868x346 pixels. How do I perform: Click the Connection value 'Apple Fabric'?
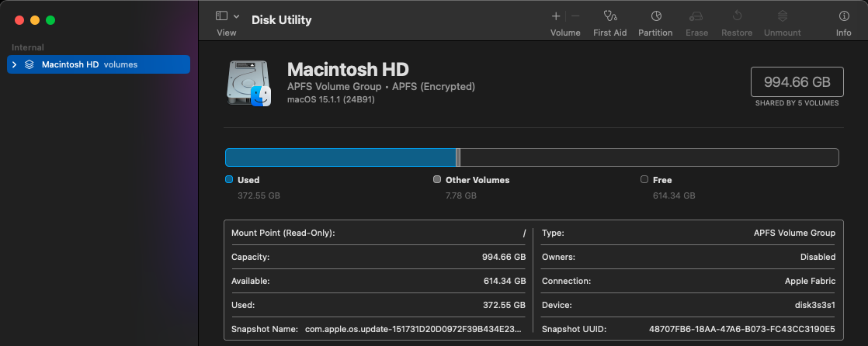[x=810, y=281]
